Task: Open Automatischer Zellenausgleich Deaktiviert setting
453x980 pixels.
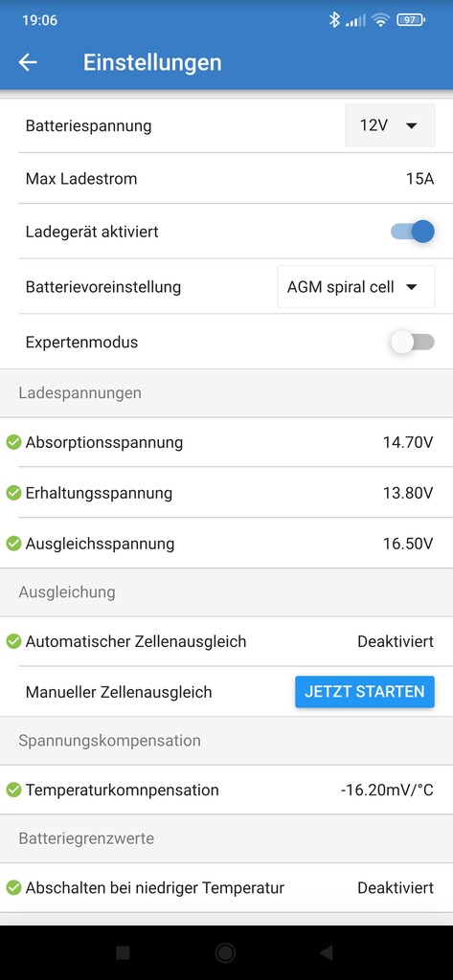Action: [396, 641]
